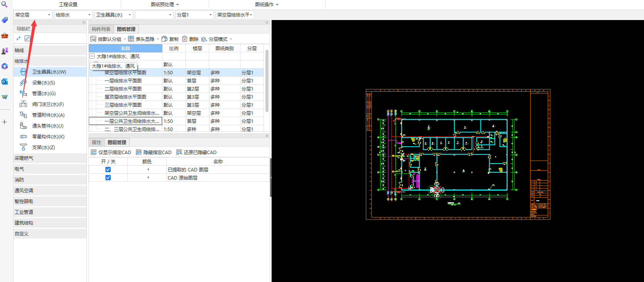Screen dimensions: 644x282
Task: Click the plus icon in left sidebar
Action: [5, 122]
